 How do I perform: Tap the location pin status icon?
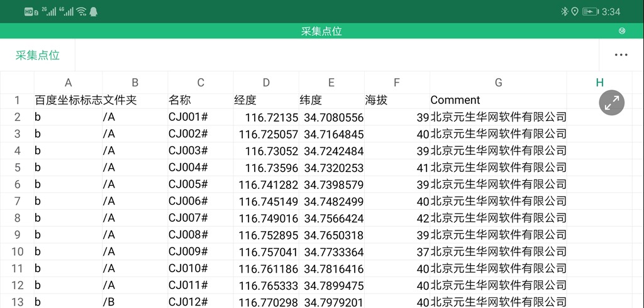click(574, 11)
